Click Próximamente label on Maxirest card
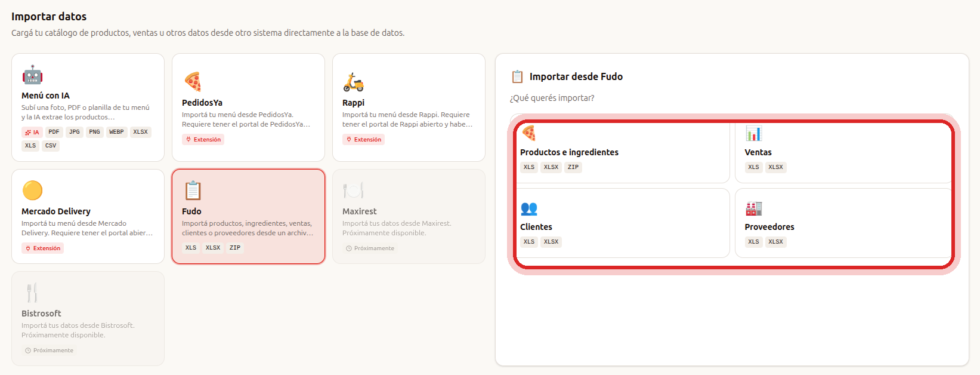This screenshot has height=375, width=980. click(x=374, y=248)
